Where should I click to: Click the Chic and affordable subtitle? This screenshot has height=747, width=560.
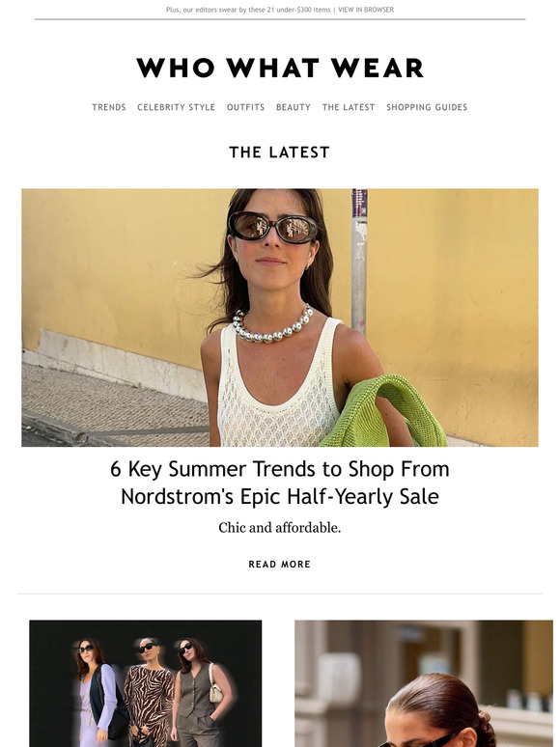280,528
